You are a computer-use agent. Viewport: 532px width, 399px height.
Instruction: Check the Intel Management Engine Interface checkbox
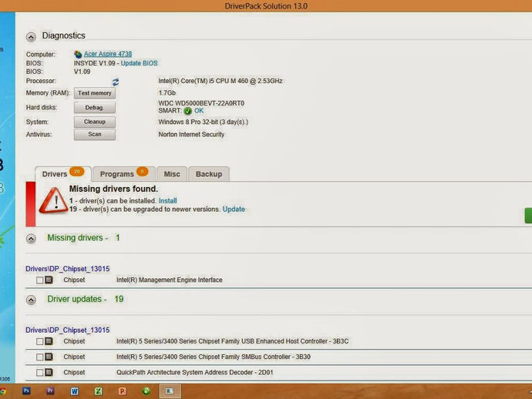coord(39,280)
